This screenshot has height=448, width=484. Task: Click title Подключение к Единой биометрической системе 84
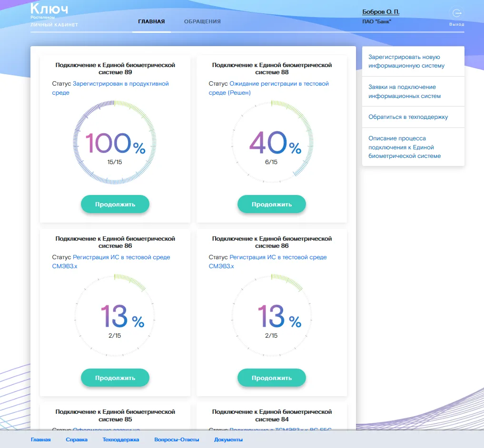coord(272,415)
